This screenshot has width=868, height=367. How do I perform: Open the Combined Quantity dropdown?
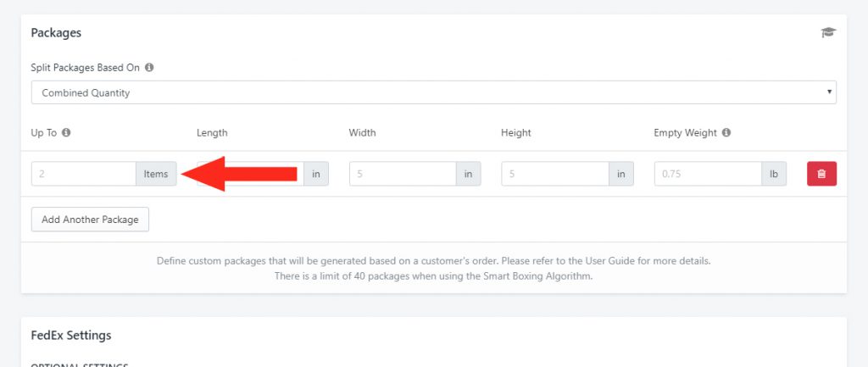pos(433,92)
